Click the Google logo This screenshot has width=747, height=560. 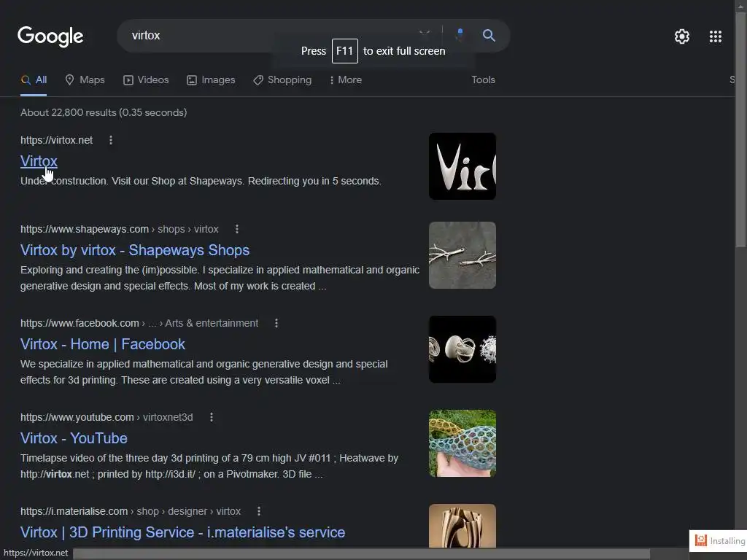[x=50, y=36]
